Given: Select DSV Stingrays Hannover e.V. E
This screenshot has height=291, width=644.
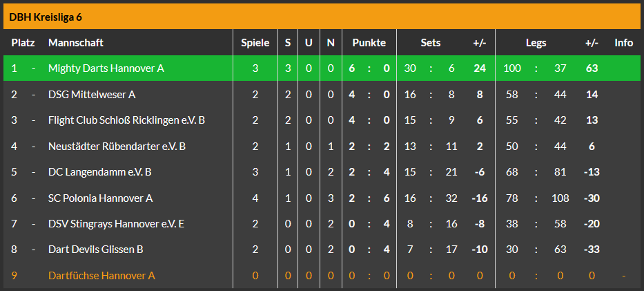Looking at the screenshot, I should pos(116,224).
